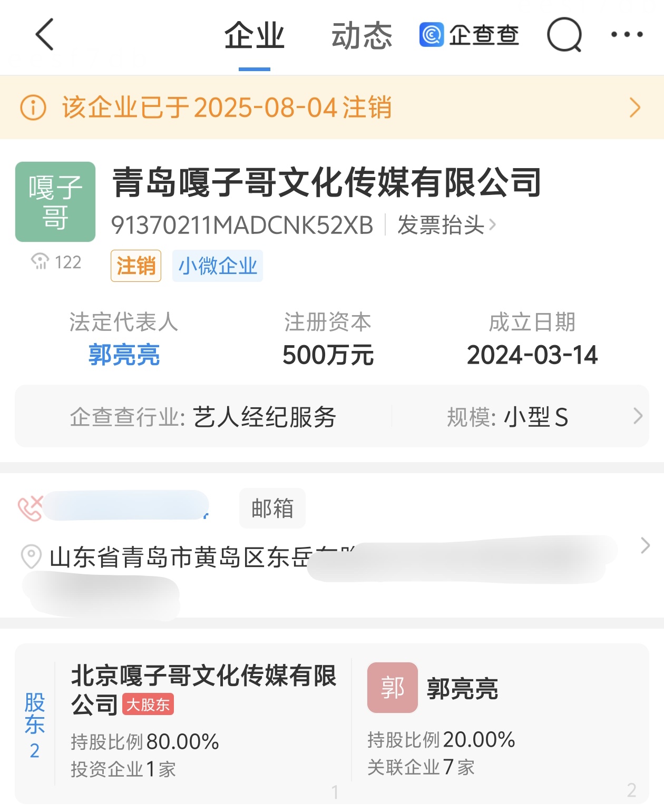Open legal representative 郭亮亮 profile link
The width and height of the screenshot is (664, 812).
click(x=124, y=355)
